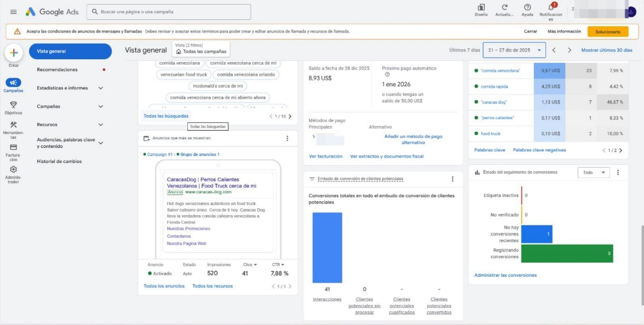Click Administrar las conversiones link
The image size is (644, 325).
click(x=505, y=275)
